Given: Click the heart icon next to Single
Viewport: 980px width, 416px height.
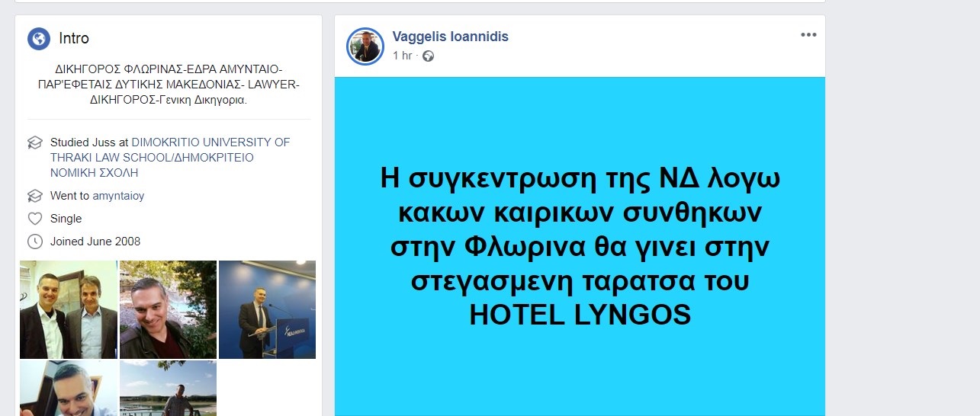Looking at the screenshot, I should click(34, 219).
